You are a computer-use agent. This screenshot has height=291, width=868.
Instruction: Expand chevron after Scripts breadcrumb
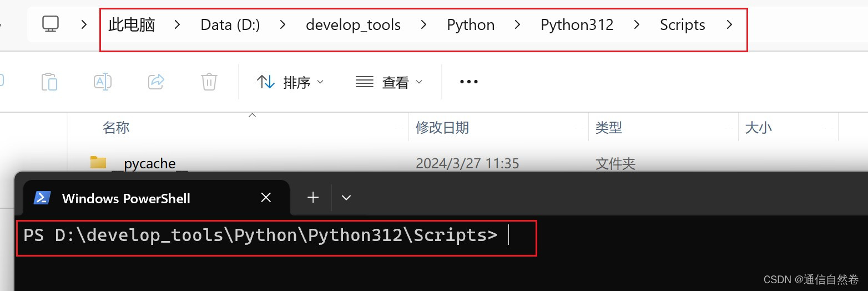(729, 24)
